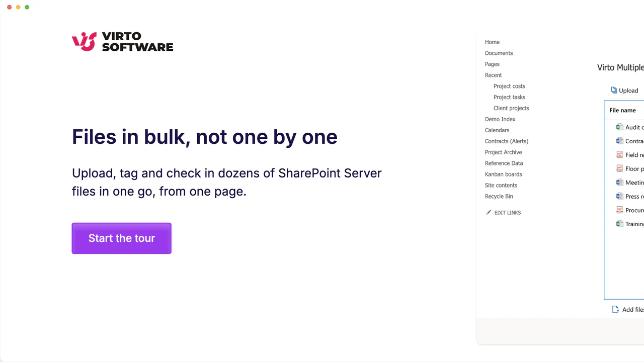
Task: Click the Word icon beside Press file
Action: 620,196
